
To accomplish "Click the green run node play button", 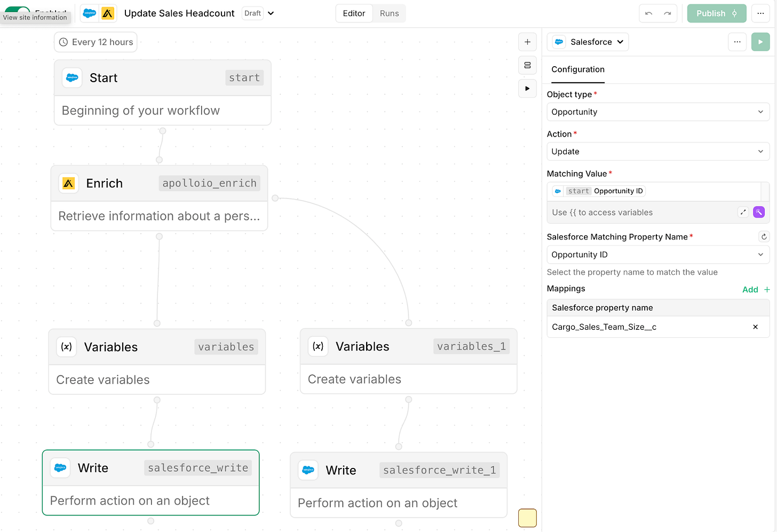I will click(x=760, y=42).
